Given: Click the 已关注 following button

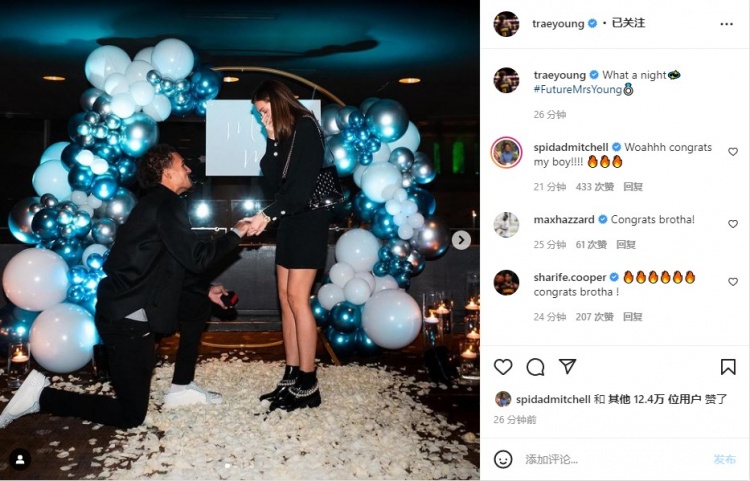Looking at the screenshot, I should [x=628, y=23].
